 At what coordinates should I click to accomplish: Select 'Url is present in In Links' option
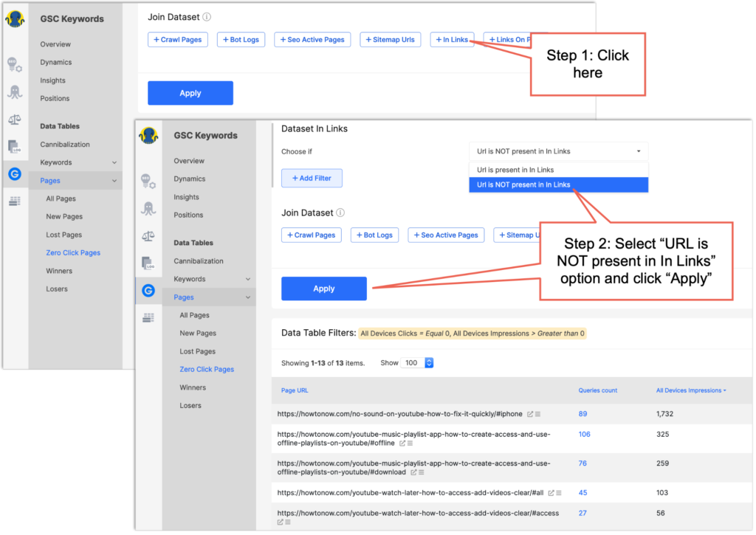click(x=558, y=170)
